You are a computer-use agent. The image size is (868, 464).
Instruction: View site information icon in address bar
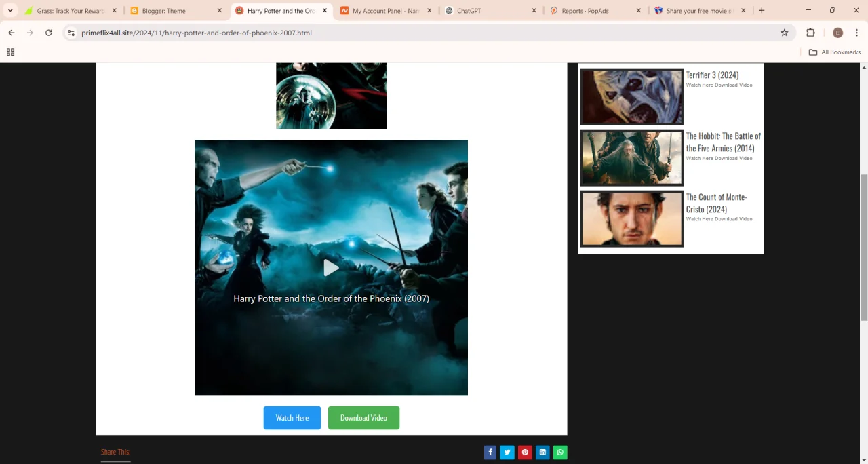[x=71, y=33]
